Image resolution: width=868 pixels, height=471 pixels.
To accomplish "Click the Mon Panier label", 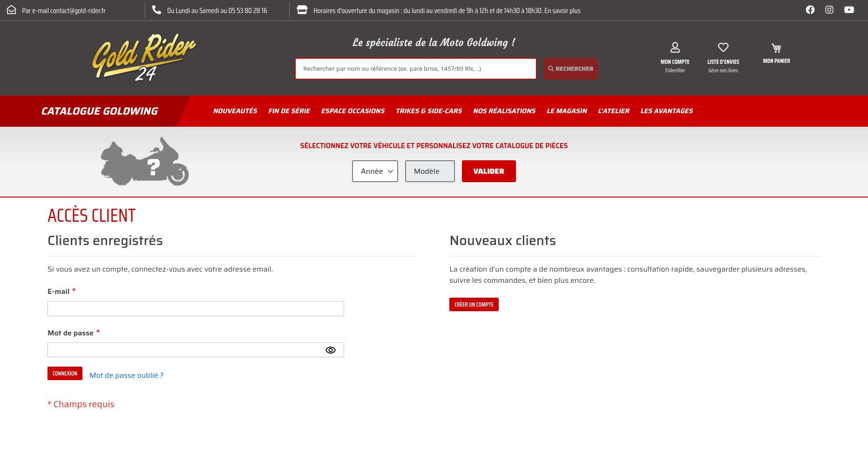I will [776, 61].
